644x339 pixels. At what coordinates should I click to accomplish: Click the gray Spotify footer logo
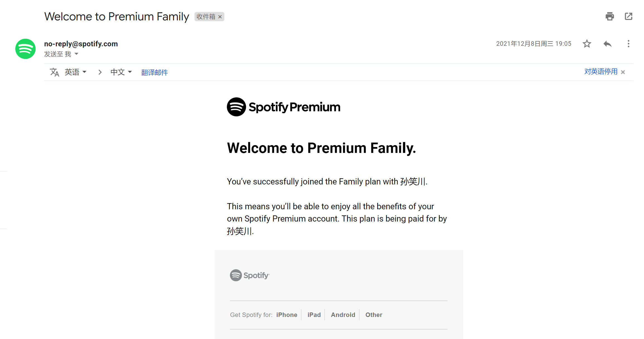click(250, 275)
